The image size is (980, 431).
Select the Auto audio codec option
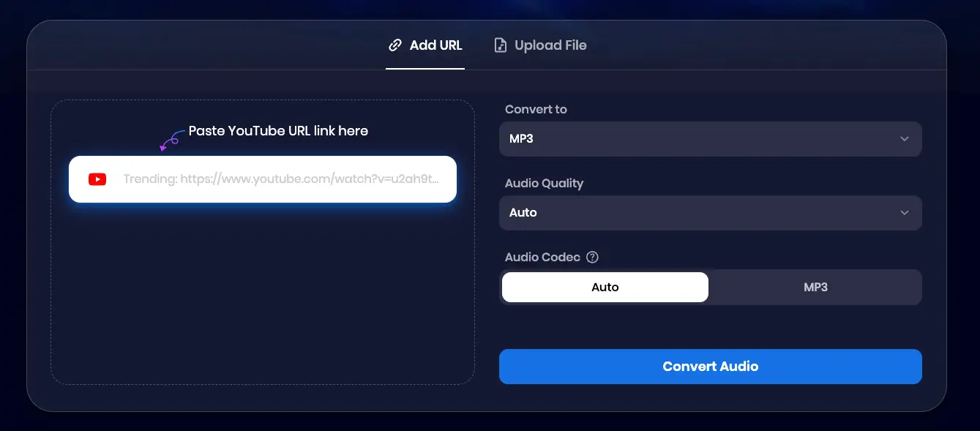(605, 288)
